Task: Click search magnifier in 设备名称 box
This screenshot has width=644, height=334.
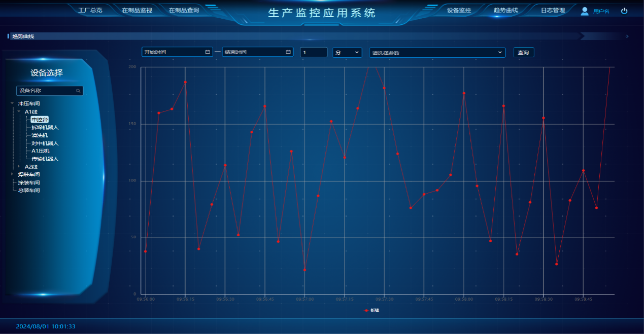Action: 78,91
